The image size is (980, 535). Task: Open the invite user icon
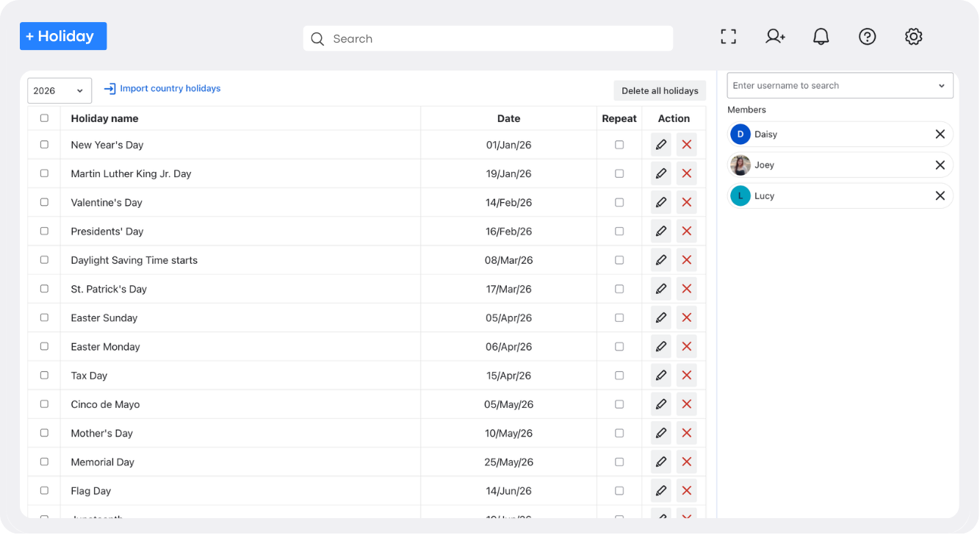(x=775, y=37)
